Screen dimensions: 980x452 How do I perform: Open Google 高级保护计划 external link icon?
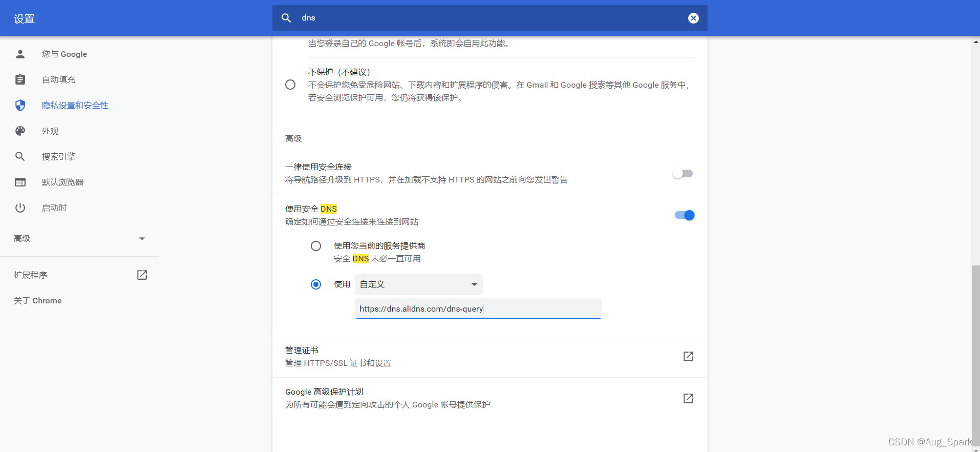pos(689,398)
